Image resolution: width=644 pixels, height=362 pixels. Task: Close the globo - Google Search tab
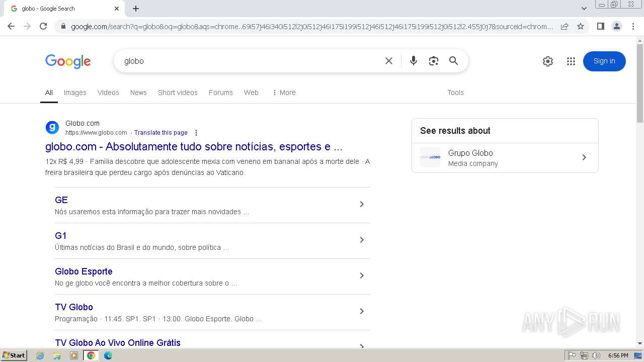point(117,9)
